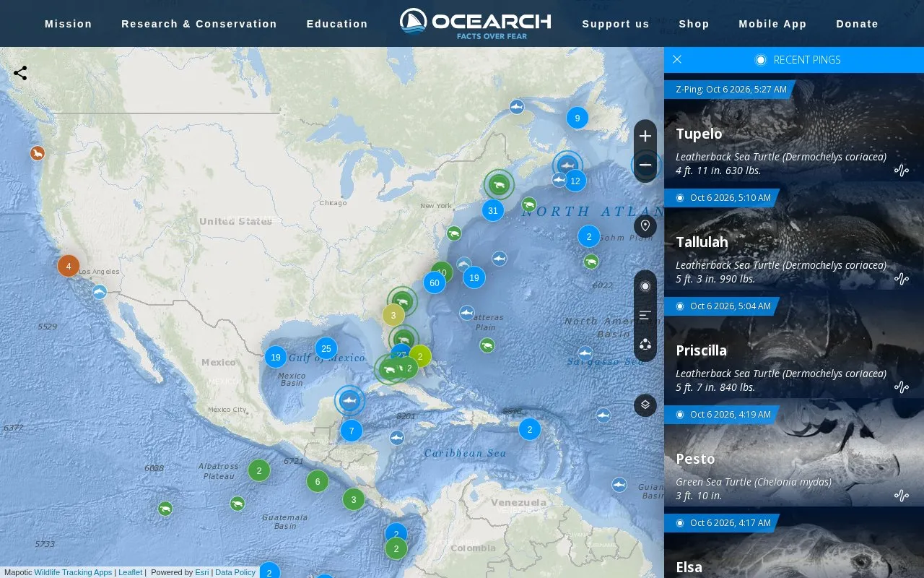Open the Data Policy link
This screenshot has height=578, width=924.
(235, 572)
